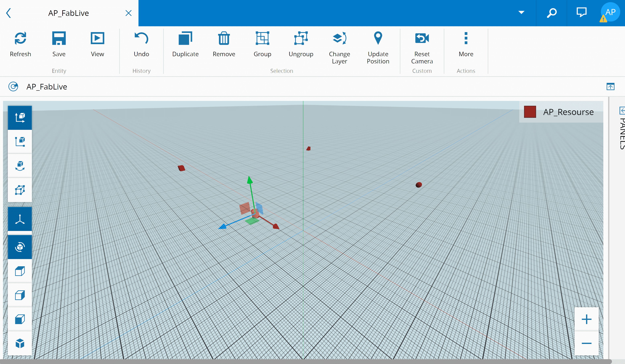
Task: Open Change Layer tool
Action: tap(339, 39)
